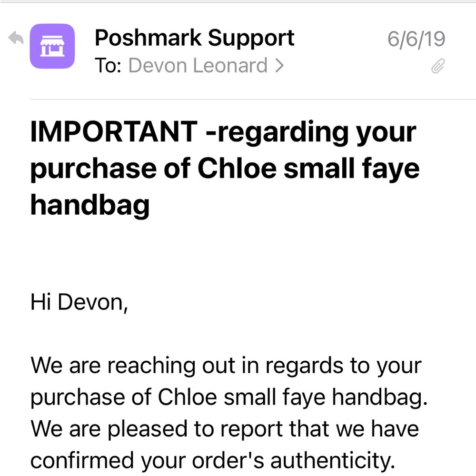Image resolution: width=476 pixels, height=476 pixels.
Task: Tap the 'To:' label in header
Action: click(x=108, y=66)
